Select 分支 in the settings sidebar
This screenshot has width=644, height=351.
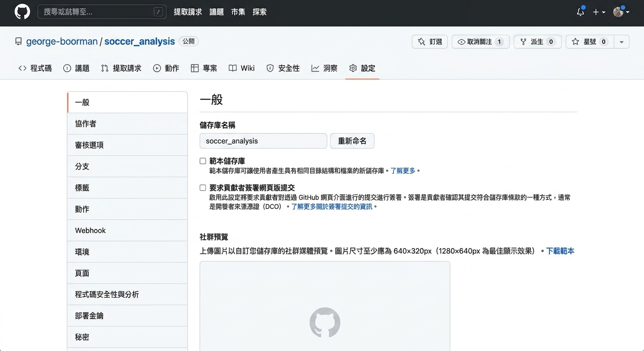click(127, 166)
